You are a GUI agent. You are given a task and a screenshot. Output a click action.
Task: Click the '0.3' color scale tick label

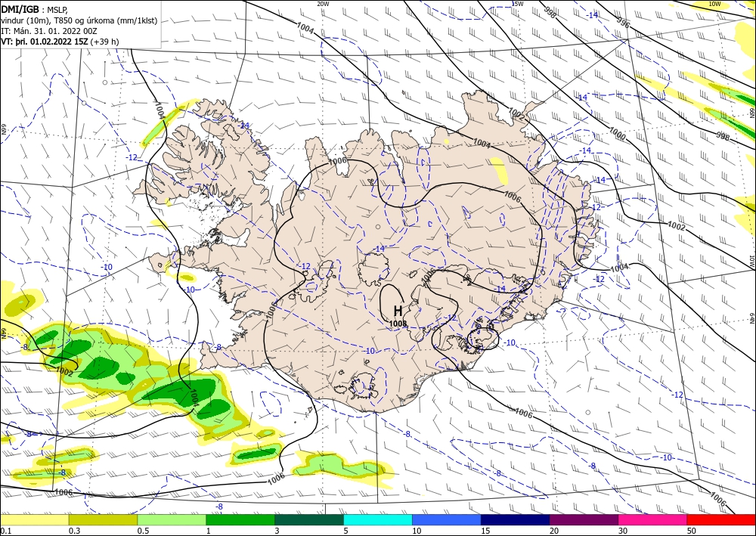point(74,531)
